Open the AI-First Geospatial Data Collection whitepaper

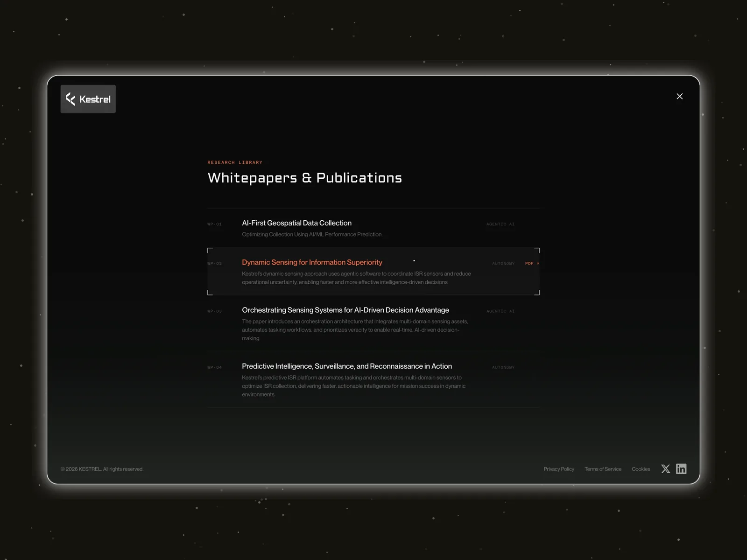point(296,223)
